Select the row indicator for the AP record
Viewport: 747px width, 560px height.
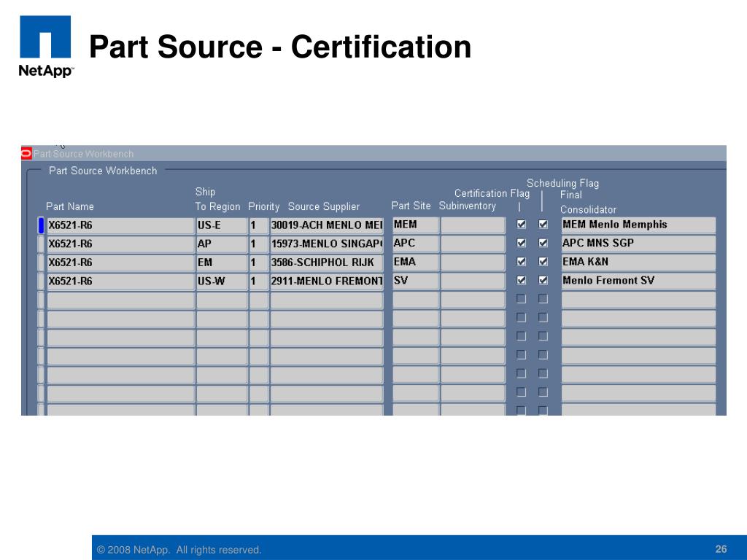(x=41, y=244)
